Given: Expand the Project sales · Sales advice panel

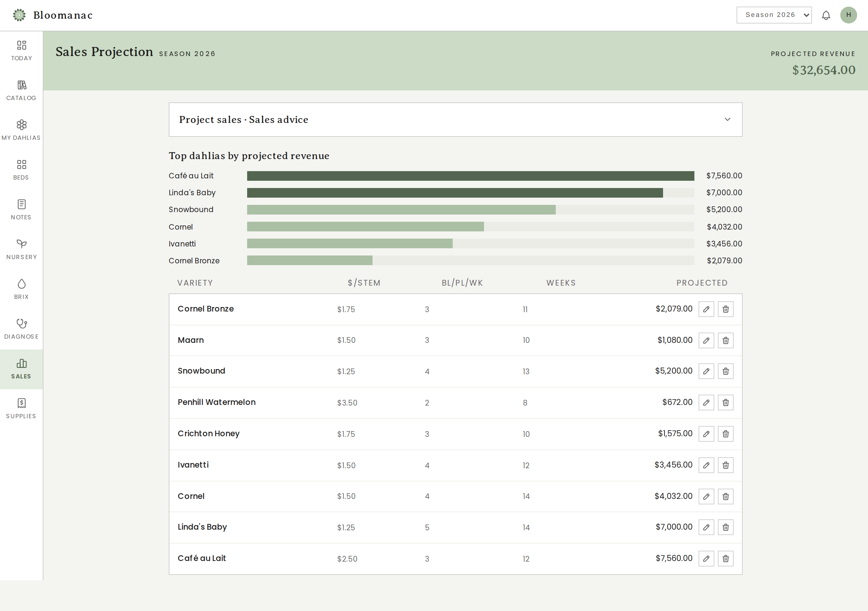Looking at the screenshot, I should pos(455,119).
